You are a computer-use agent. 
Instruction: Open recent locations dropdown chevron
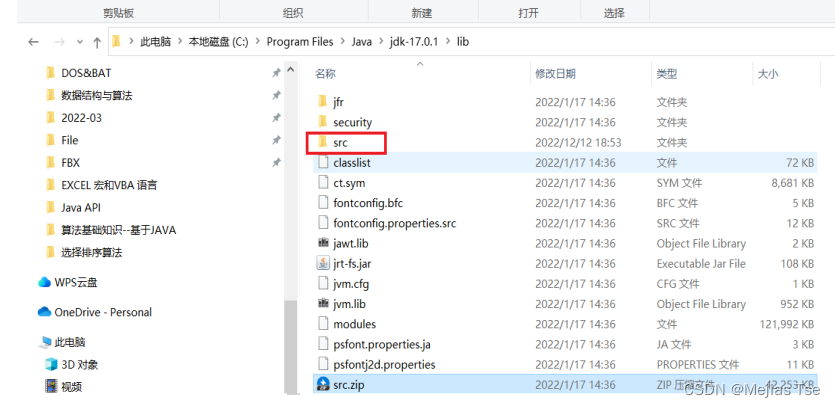coord(80,42)
